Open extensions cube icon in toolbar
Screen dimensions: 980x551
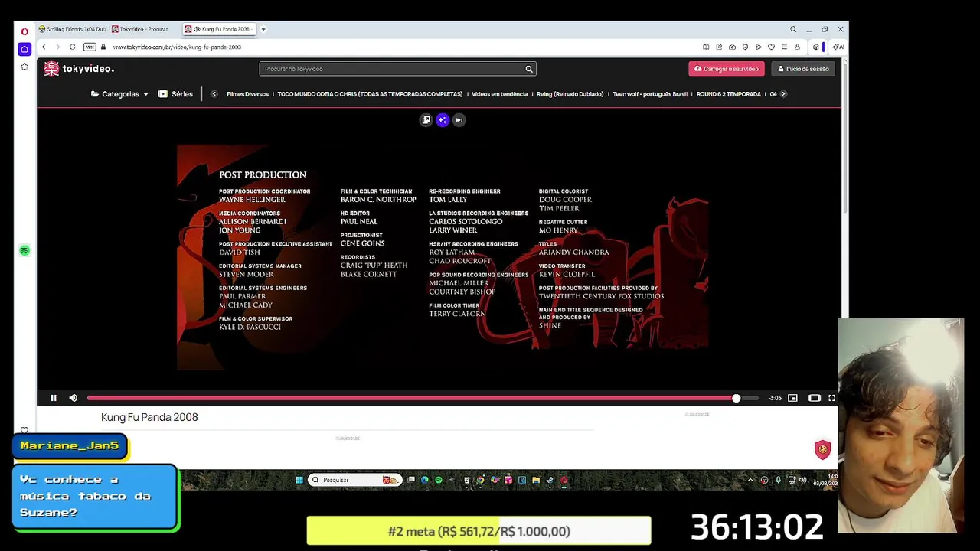point(815,47)
